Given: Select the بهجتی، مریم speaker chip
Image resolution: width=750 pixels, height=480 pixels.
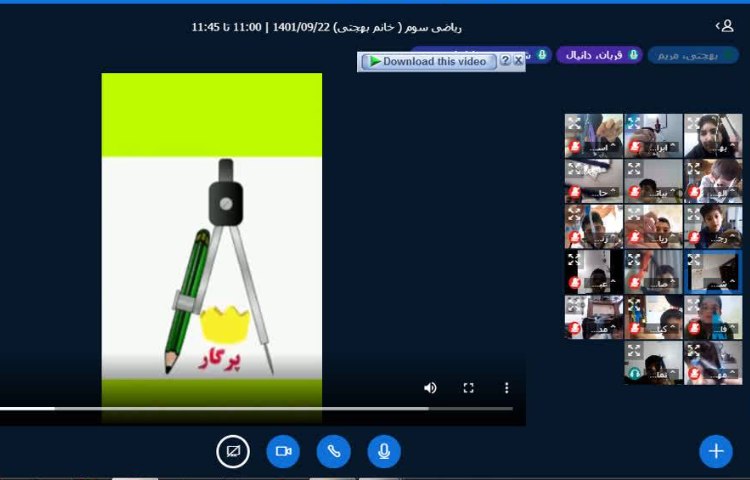Looking at the screenshot, I should click(x=693, y=55).
